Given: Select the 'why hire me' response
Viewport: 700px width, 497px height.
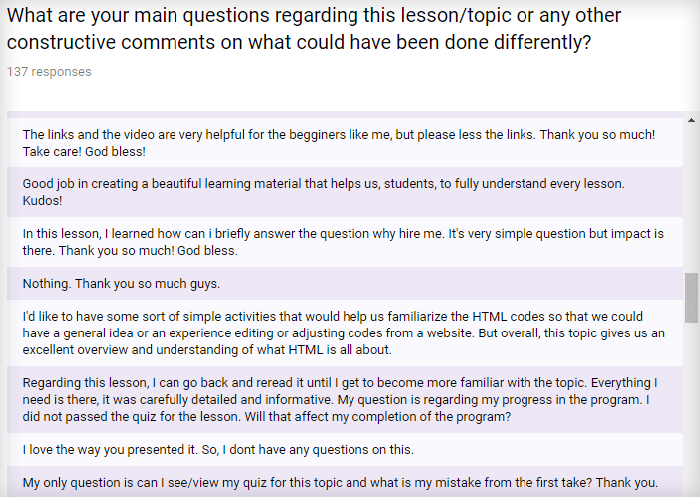Looking at the screenshot, I should [345, 242].
